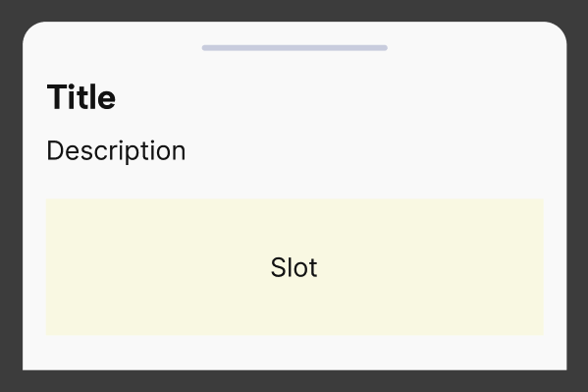Click the right end of the grabber bar

(x=385, y=48)
